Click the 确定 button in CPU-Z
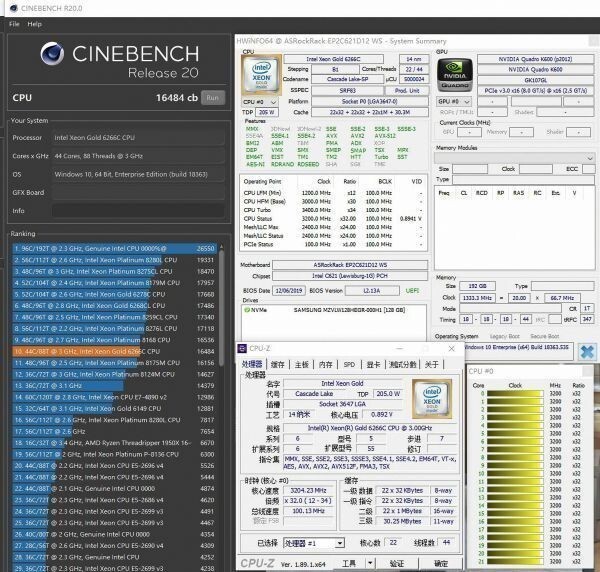The image size is (600, 572). tap(441, 563)
